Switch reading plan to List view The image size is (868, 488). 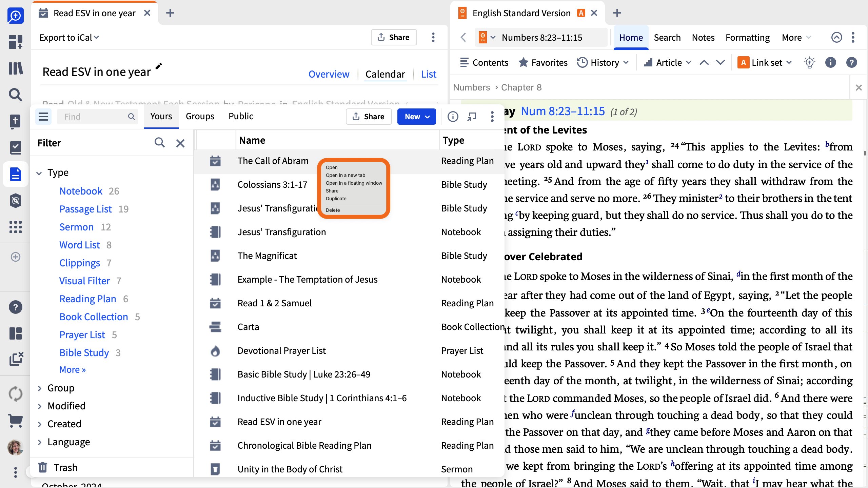tap(429, 74)
